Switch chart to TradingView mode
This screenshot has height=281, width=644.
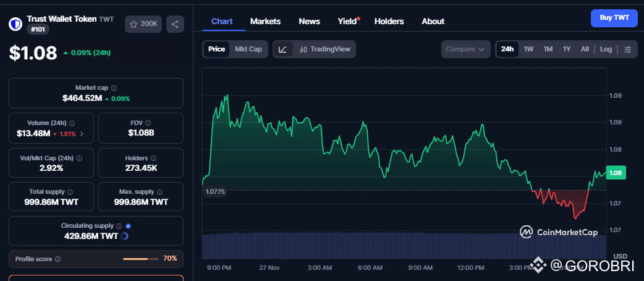point(324,50)
